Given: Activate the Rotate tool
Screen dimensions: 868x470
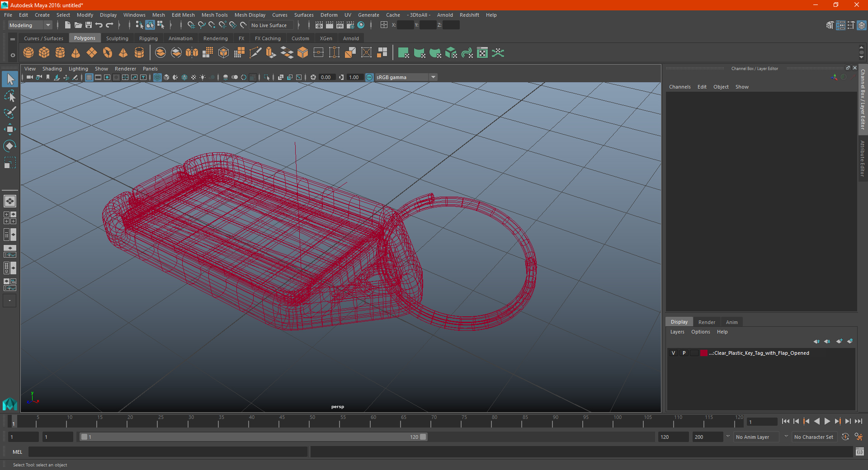Looking at the screenshot, I should click(9, 146).
